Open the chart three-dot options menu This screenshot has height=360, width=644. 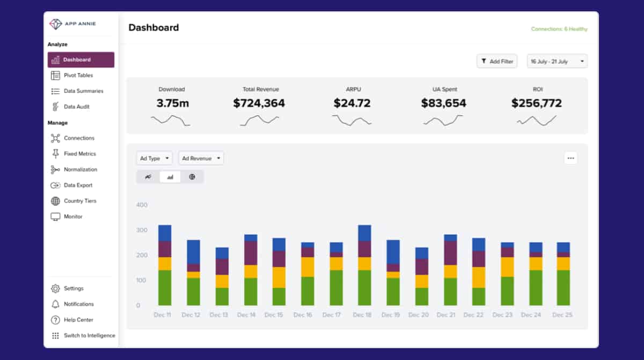(570, 158)
